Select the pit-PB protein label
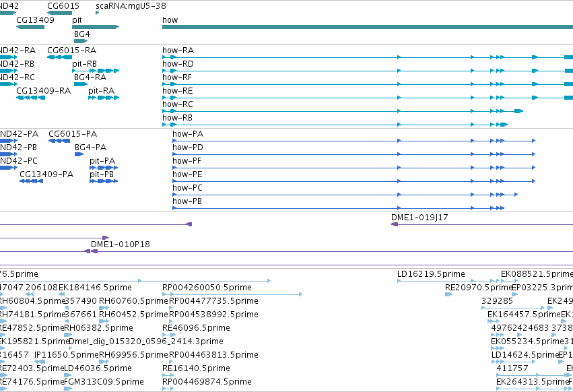The height and width of the screenshot is (392, 573). [x=102, y=174]
